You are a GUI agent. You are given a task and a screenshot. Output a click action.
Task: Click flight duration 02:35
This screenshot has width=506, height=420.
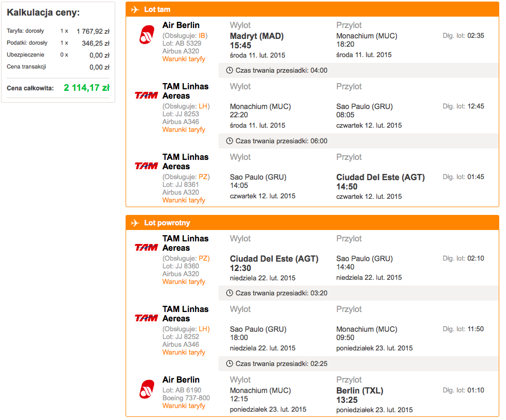pyautogui.click(x=476, y=35)
